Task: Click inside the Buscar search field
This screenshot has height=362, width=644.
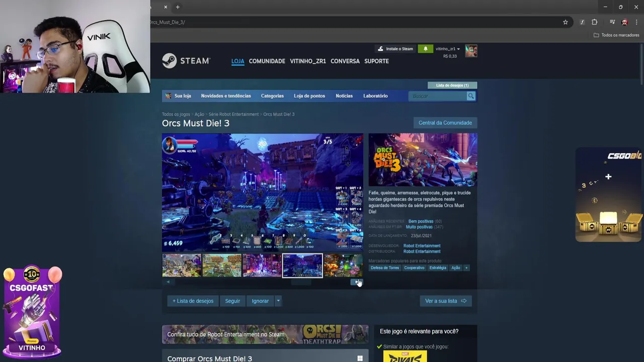Action: tap(438, 96)
